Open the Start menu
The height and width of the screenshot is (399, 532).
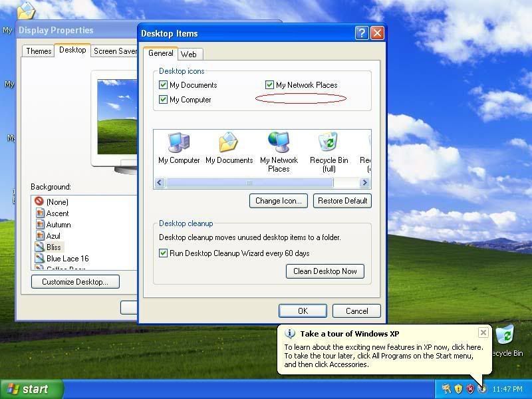point(31,389)
